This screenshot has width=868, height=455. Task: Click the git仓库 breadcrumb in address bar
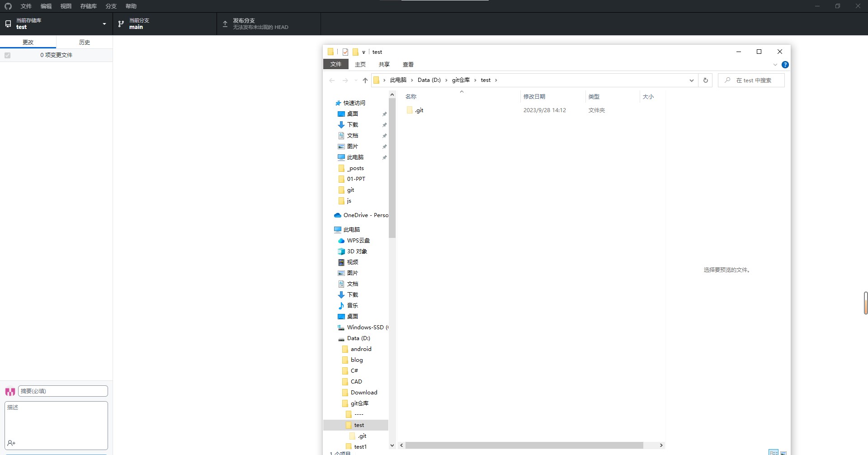[x=460, y=80]
